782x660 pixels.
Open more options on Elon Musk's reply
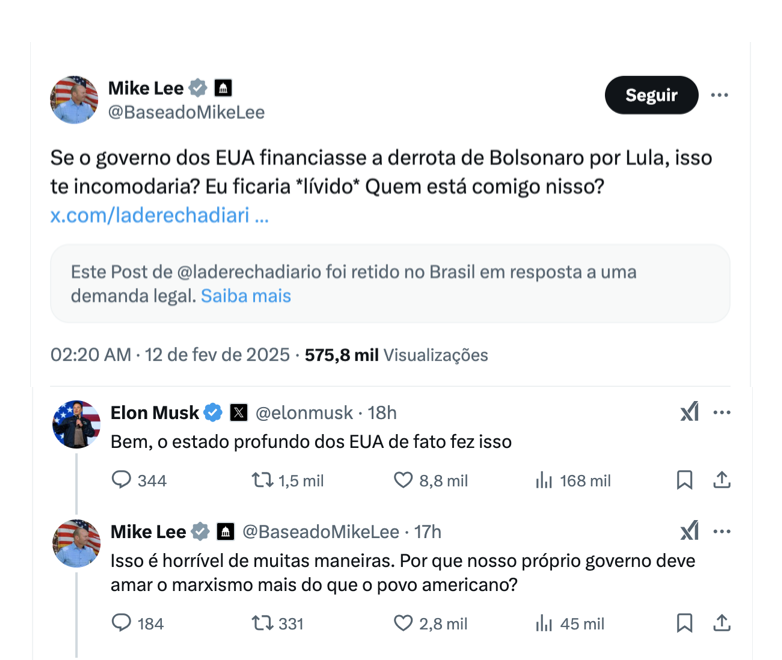pyautogui.click(x=722, y=412)
